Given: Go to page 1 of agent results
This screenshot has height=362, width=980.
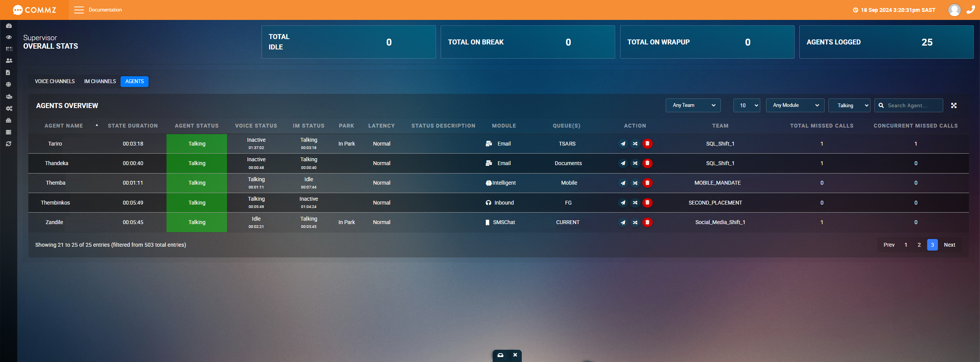Looking at the screenshot, I should (906, 244).
